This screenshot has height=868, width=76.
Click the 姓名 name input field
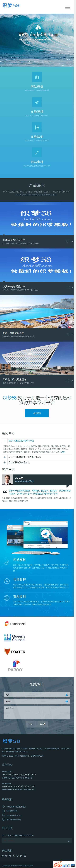pyautogui.click(x=37, y=695)
